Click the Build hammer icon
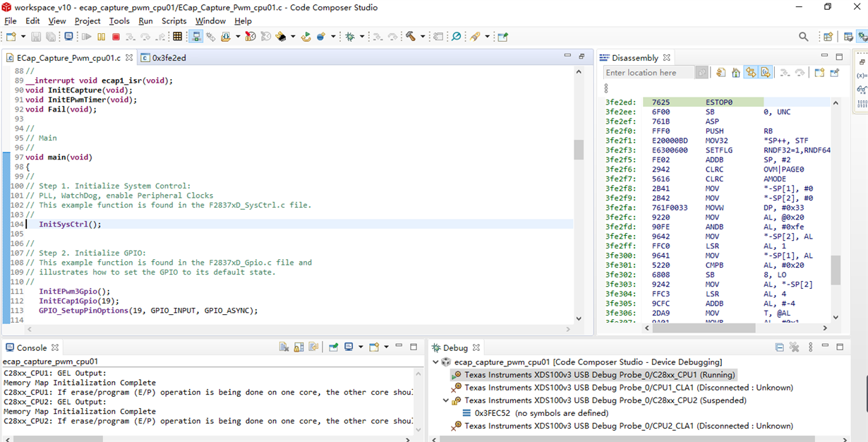 (410, 37)
